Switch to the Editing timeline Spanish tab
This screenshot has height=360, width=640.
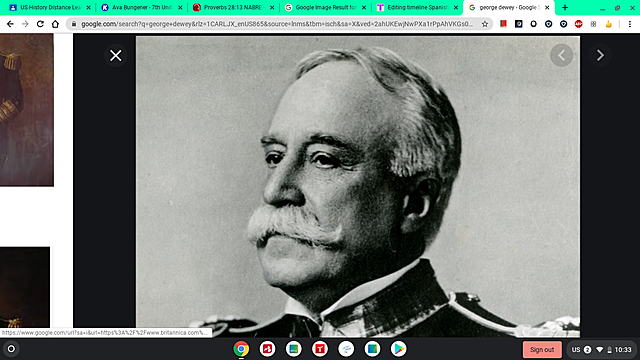(x=417, y=7)
